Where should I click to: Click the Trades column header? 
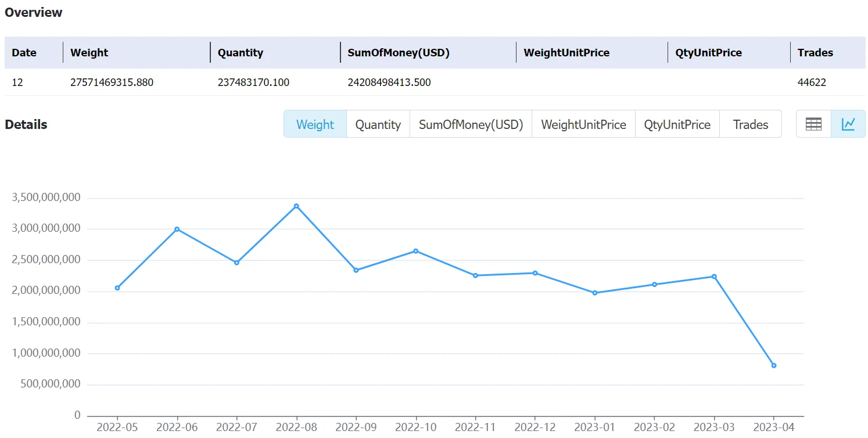tap(815, 52)
